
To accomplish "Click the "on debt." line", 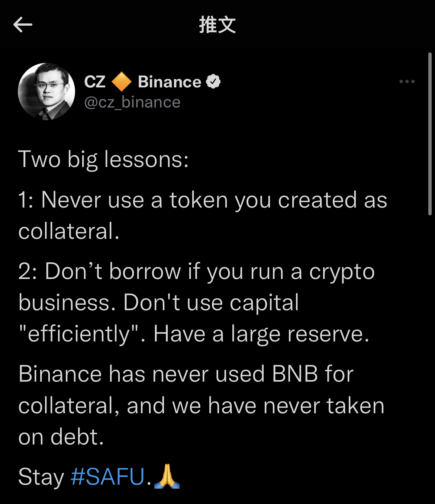I will point(61,437).
